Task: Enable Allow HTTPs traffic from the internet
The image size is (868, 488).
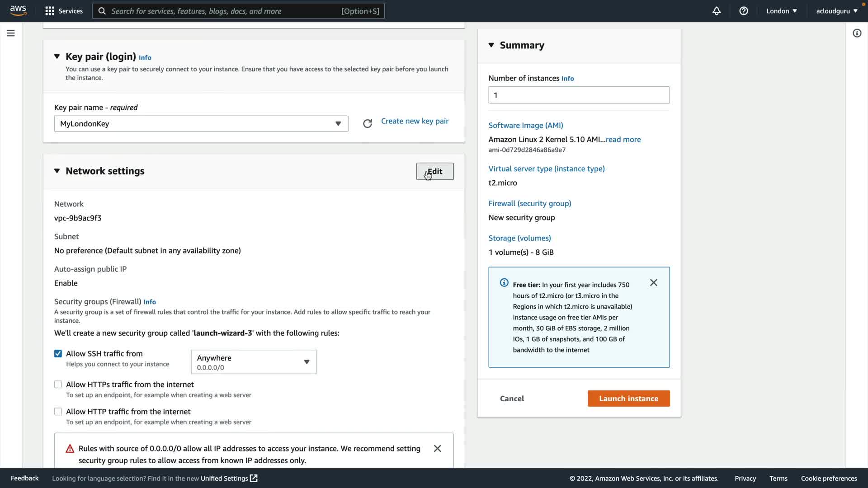Action: click(x=58, y=385)
